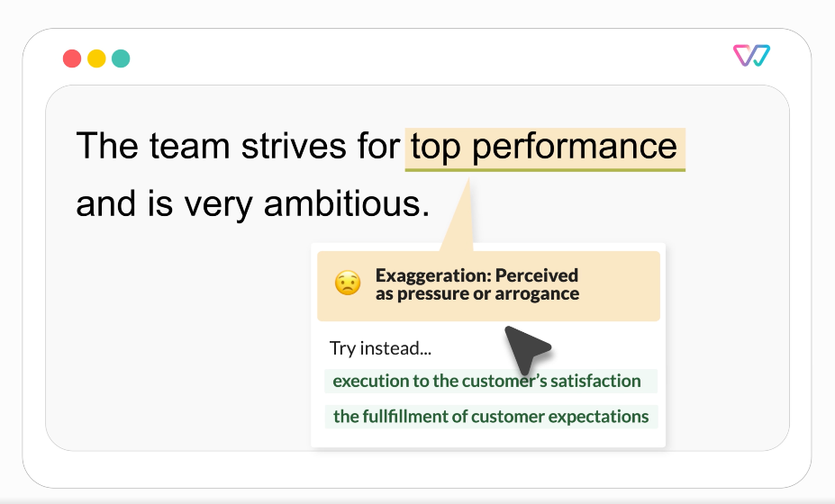Click the red window dot
This screenshot has width=835, height=504.
[x=72, y=58]
